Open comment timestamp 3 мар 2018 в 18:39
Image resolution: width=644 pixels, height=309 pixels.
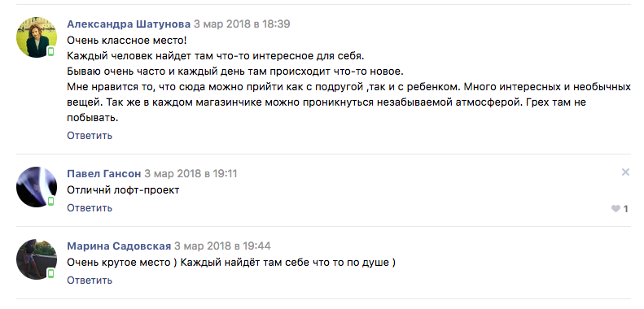242,24
